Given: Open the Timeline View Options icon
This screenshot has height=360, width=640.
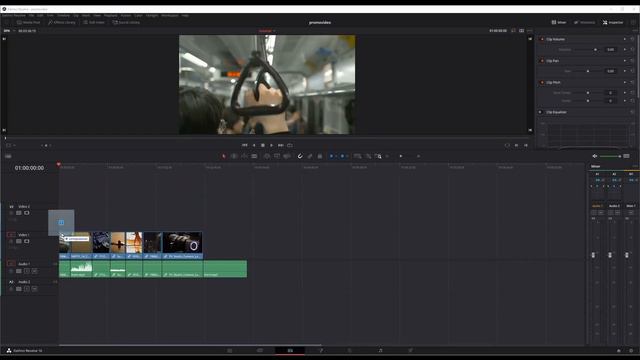Looking at the screenshot, I should tap(8, 156).
